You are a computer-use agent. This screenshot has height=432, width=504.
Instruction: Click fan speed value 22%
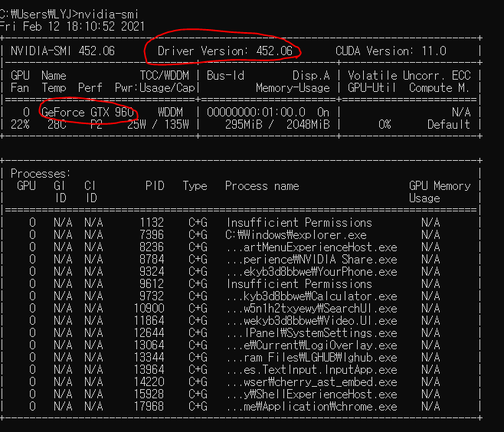[20, 124]
